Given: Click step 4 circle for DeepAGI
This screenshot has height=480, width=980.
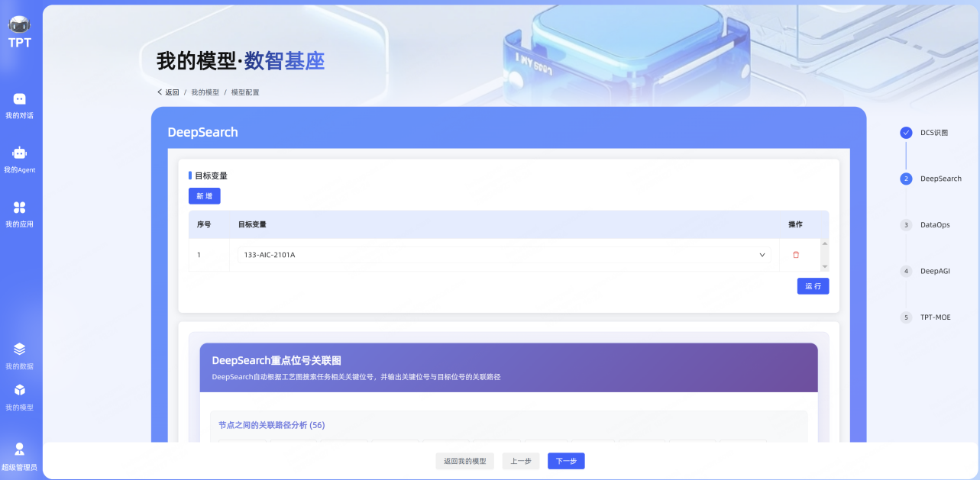Looking at the screenshot, I should (906, 271).
